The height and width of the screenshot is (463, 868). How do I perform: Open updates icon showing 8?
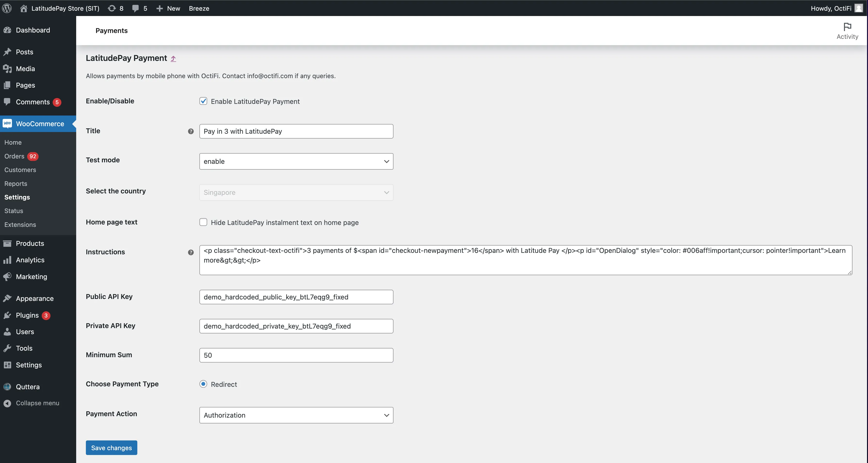tap(112, 8)
